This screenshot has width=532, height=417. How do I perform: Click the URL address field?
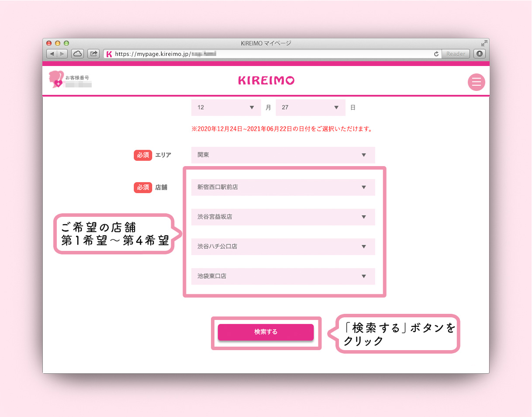coord(273,54)
